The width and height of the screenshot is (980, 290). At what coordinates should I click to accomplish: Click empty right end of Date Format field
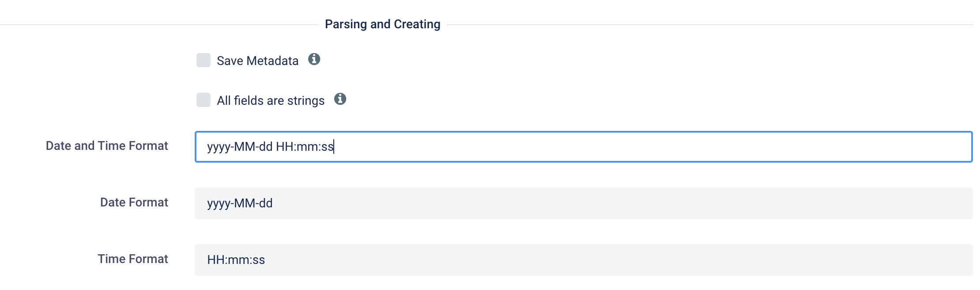pos(927,203)
